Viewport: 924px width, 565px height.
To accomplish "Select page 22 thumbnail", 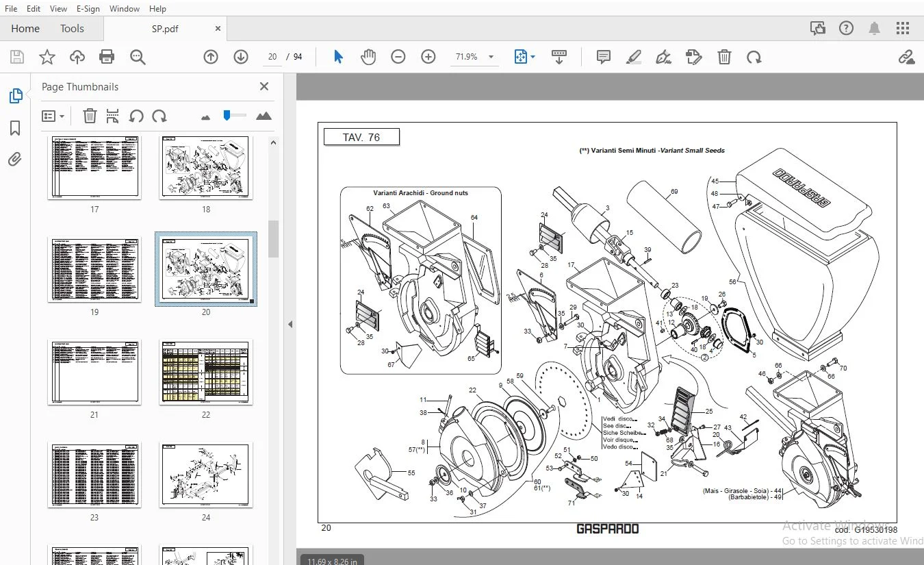I will point(206,373).
